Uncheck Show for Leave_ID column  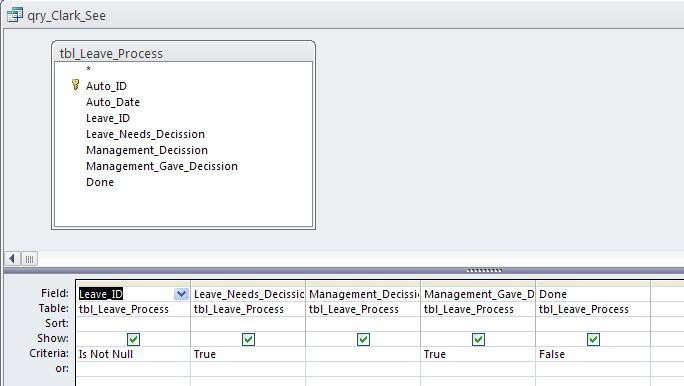click(x=133, y=339)
